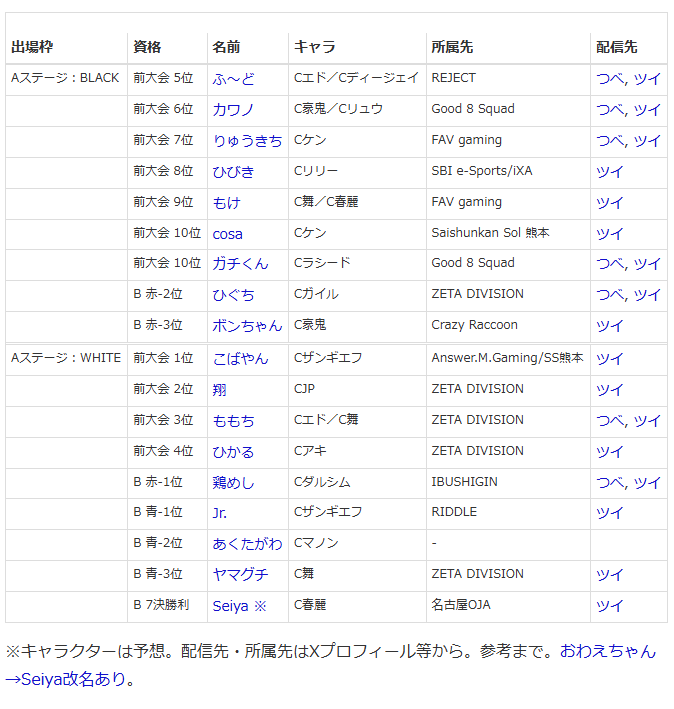Viewport: 674px width, 709px height.
Task: Select the IBUSHIGIN team cell
Action: click(x=508, y=482)
